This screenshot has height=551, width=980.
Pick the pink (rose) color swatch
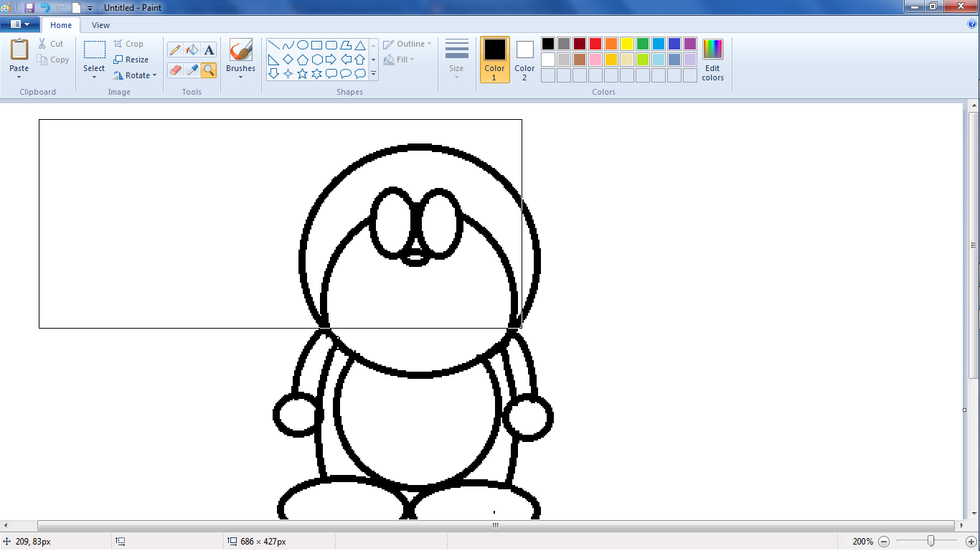click(595, 60)
